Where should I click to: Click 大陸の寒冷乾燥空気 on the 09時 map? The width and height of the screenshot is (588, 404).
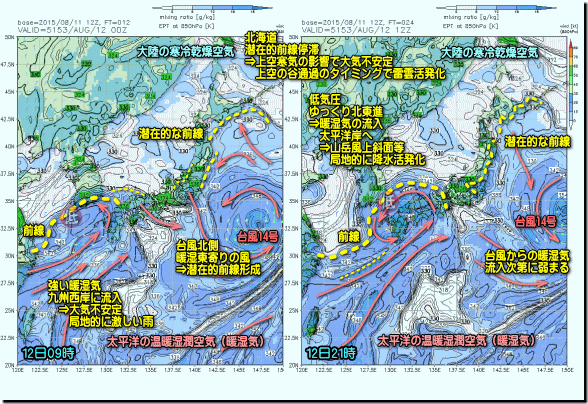tap(186, 52)
